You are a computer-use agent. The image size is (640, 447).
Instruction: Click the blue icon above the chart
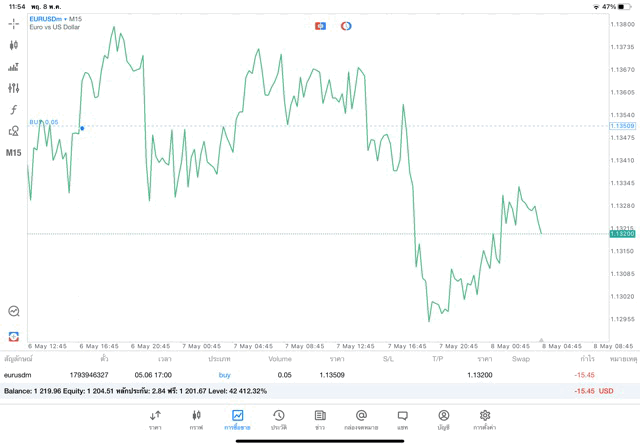tap(321, 26)
